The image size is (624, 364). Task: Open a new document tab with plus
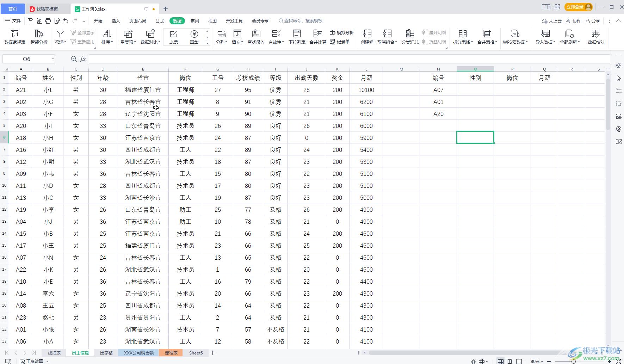(x=166, y=9)
